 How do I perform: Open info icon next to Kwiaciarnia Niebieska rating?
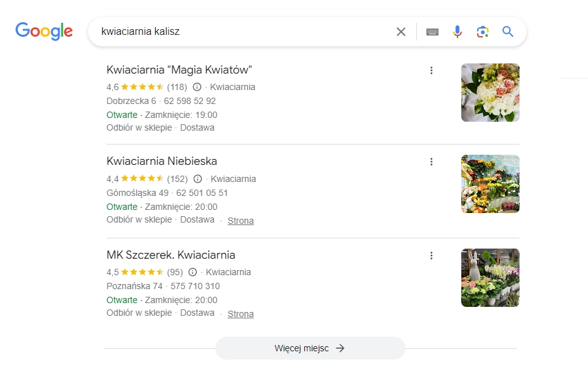point(198,179)
